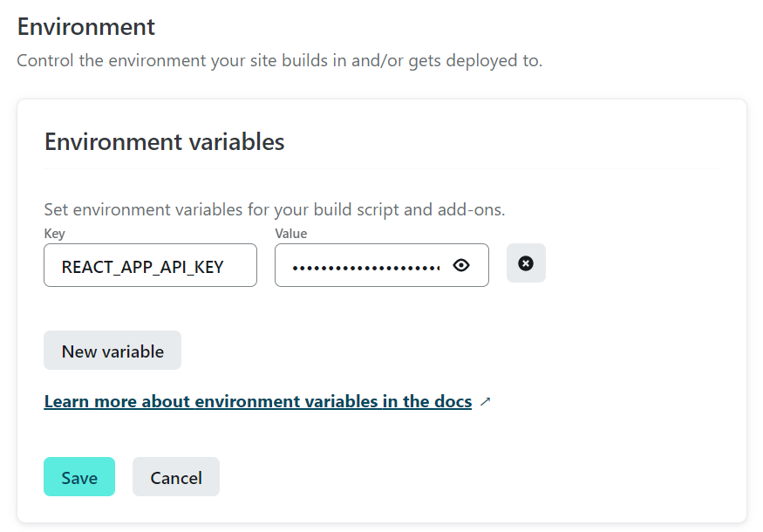The image size is (763, 532).
Task: Place cursor in the masked dots of the value
Action: (x=366, y=268)
